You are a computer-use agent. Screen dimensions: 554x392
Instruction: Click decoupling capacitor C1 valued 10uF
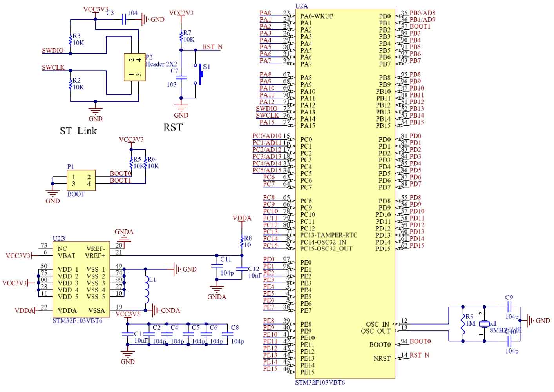click(127, 334)
